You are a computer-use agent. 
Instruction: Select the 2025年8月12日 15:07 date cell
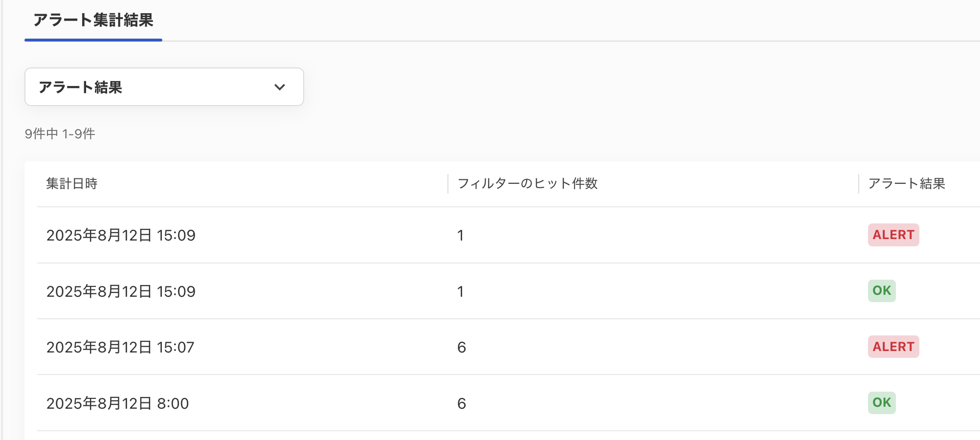[x=120, y=347]
